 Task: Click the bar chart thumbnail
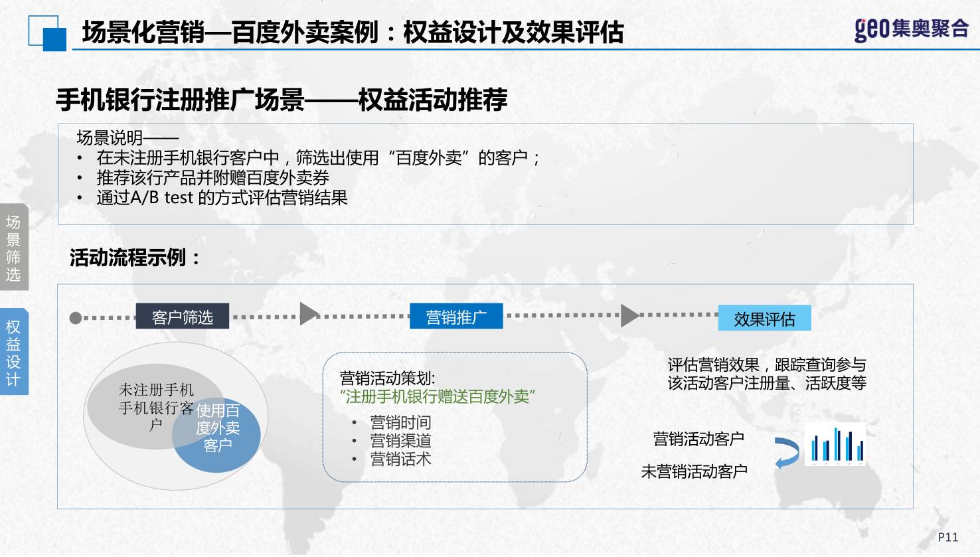click(x=835, y=444)
